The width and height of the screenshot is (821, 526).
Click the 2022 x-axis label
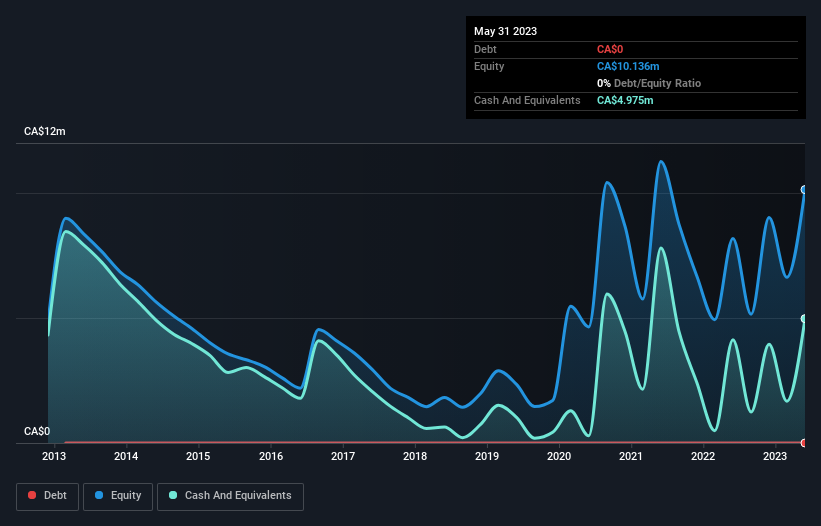[x=703, y=456]
